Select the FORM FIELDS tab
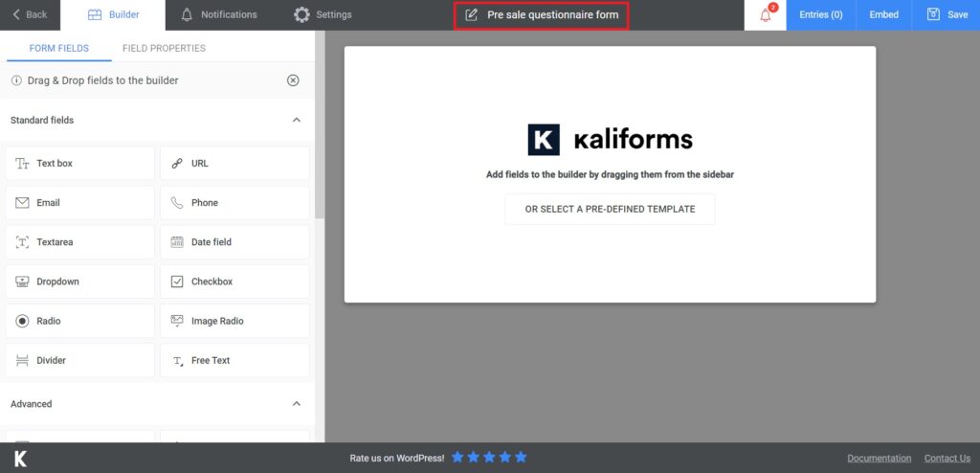The width and height of the screenshot is (980, 473). [x=59, y=48]
